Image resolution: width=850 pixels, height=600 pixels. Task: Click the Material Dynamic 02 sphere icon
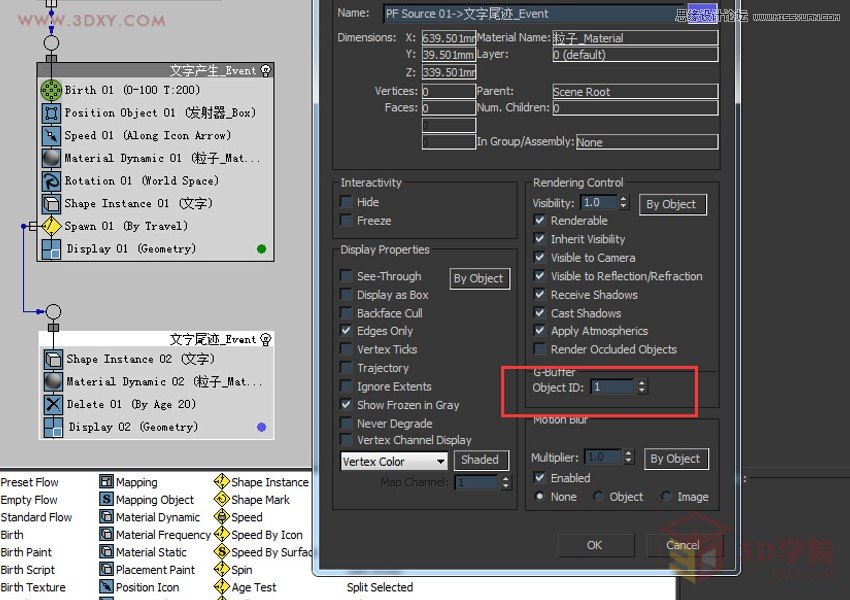pos(53,382)
